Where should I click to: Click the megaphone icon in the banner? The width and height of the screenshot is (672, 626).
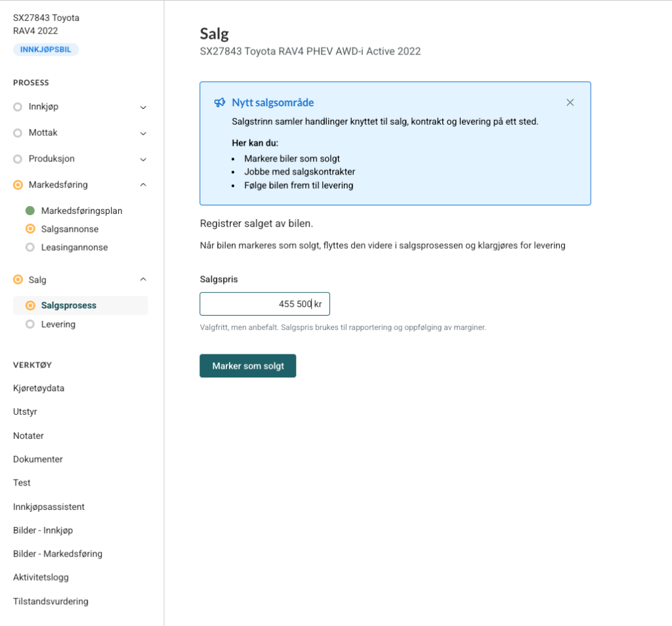220,103
